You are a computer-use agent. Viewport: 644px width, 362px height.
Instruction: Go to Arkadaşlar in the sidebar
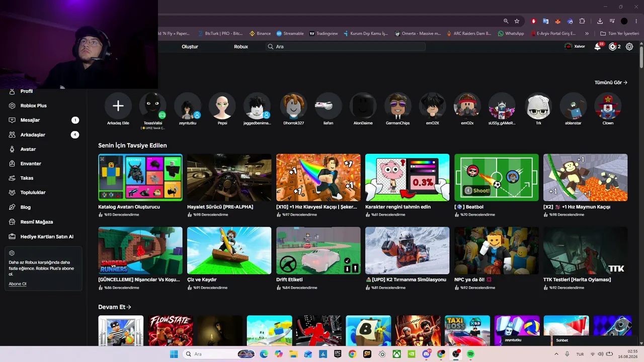(43, 135)
